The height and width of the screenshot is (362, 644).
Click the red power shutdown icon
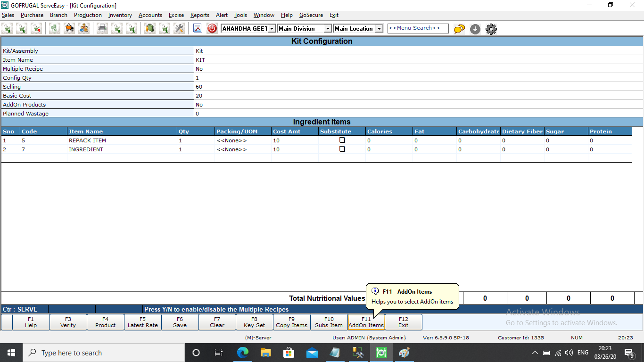click(x=211, y=29)
